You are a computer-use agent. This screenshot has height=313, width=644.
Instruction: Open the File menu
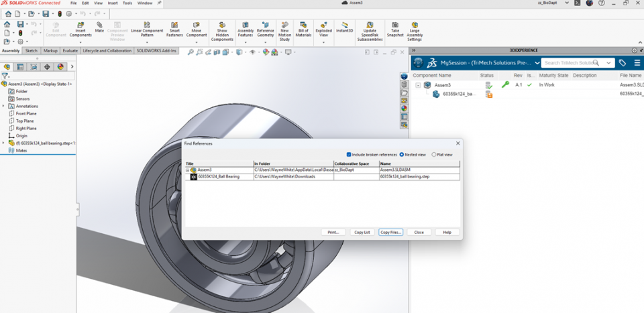(74, 3)
